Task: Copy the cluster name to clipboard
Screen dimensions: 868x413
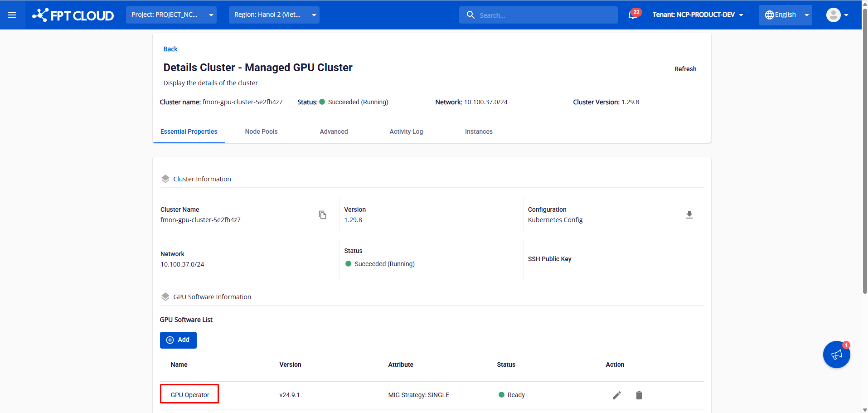Action: 322,215
